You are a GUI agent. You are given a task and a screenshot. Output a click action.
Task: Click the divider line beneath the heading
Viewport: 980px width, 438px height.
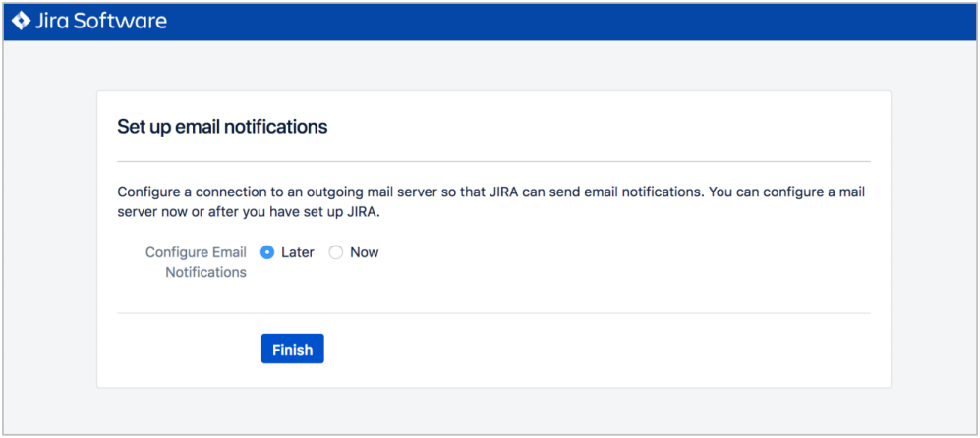pyautogui.click(x=493, y=161)
